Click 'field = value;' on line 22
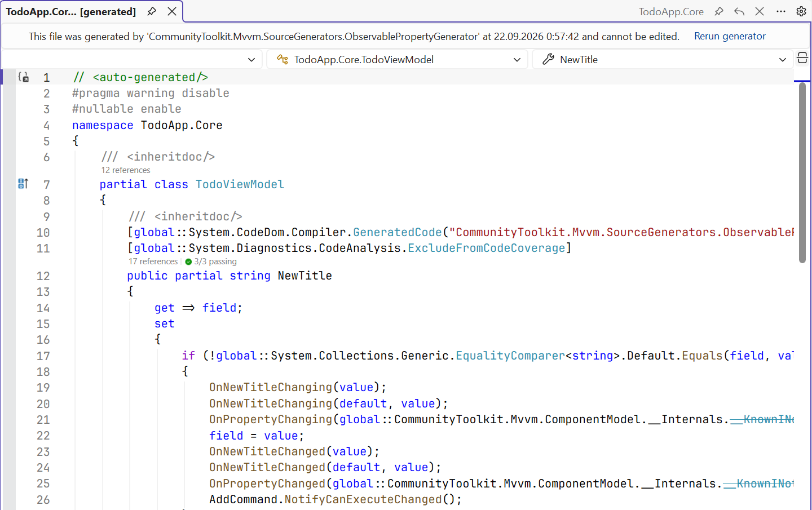The width and height of the screenshot is (812, 510). [257, 436]
